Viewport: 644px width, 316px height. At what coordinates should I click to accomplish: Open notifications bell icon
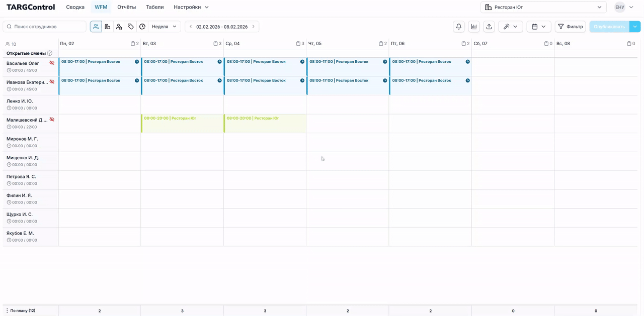458,27
